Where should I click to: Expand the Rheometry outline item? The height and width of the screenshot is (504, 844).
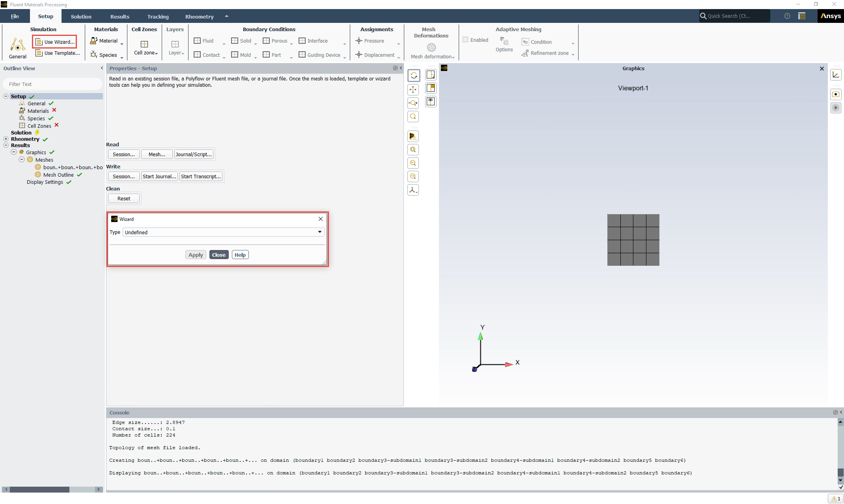6,139
